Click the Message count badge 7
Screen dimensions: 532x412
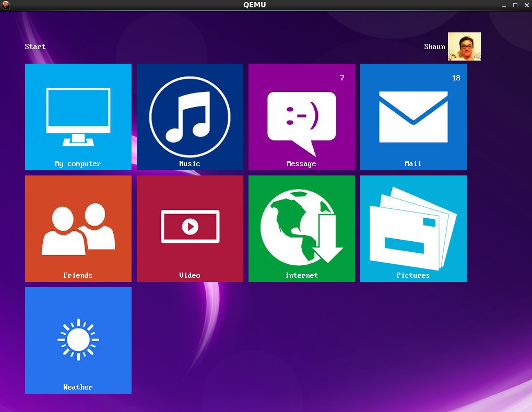pyautogui.click(x=342, y=78)
